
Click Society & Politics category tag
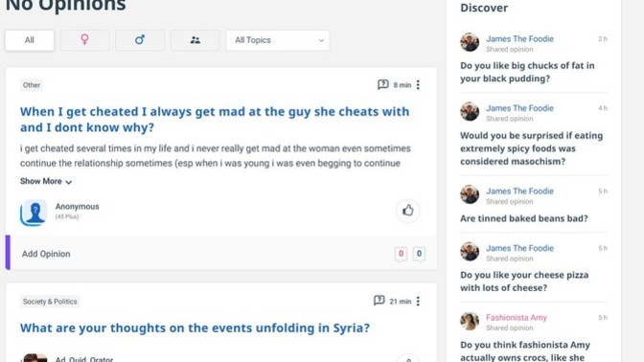pos(50,302)
